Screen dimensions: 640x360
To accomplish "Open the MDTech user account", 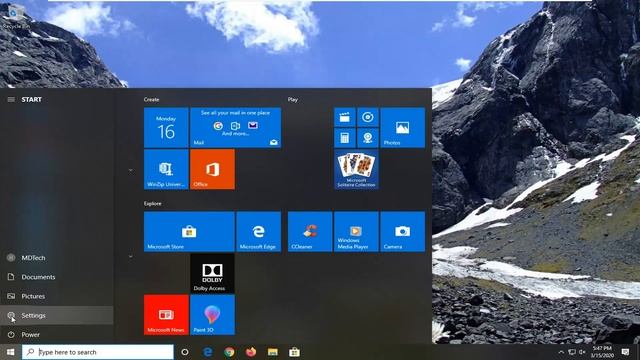I will [x=57, y=258].
